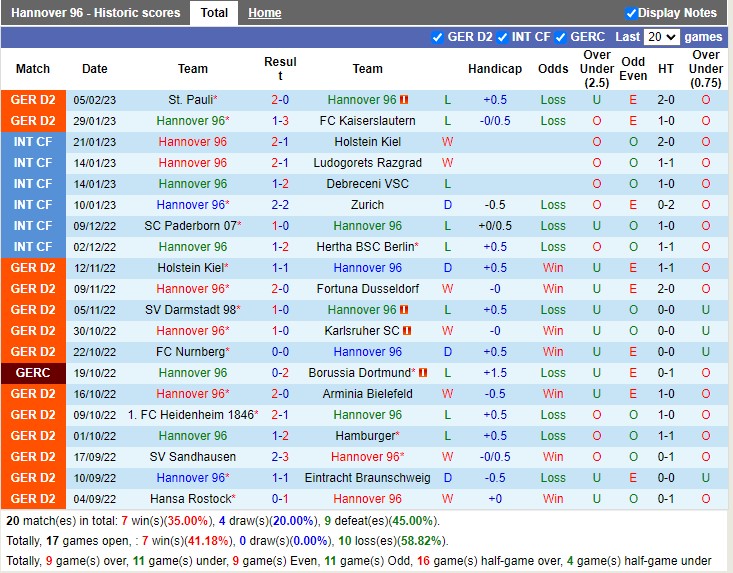The height and width of the screenshot is (573, 733).
Task: Click the 2-3 result of SV Sandhausen match
Action: coord(280,457)
